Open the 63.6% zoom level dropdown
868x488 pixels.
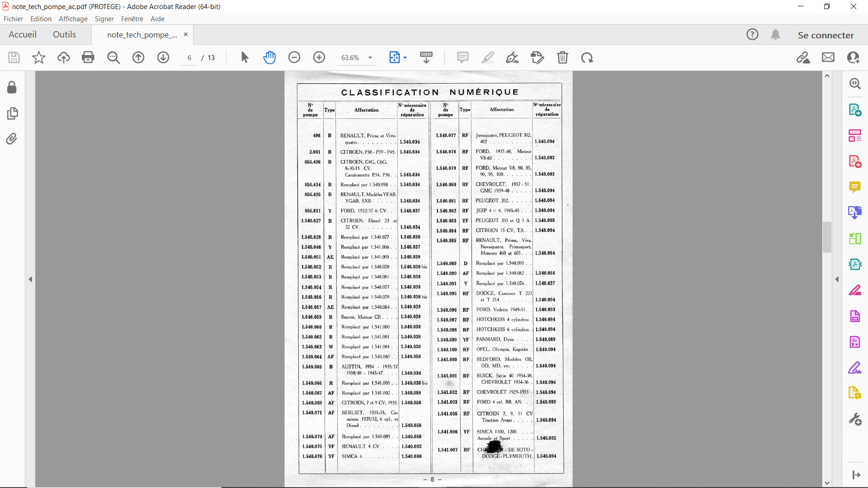[x=370, y=58]
